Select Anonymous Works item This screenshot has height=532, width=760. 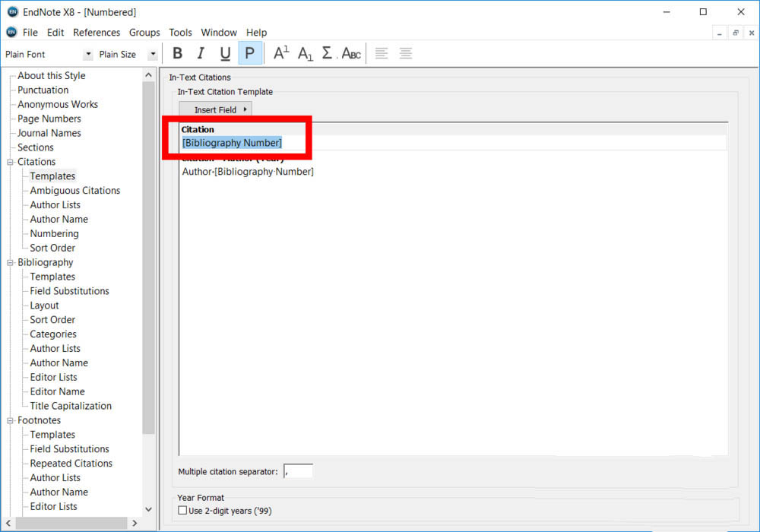click(58, 105)
